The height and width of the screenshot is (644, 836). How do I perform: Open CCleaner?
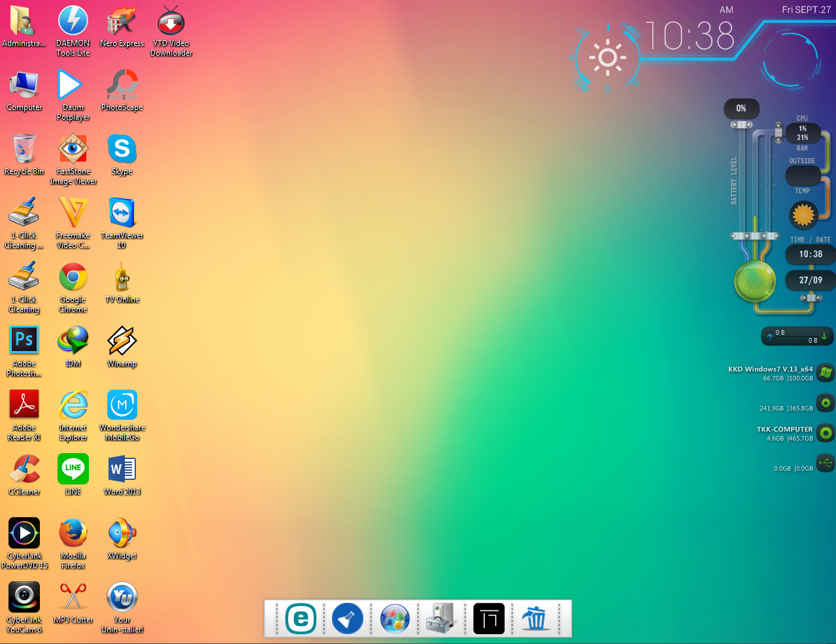click(24, 469)
